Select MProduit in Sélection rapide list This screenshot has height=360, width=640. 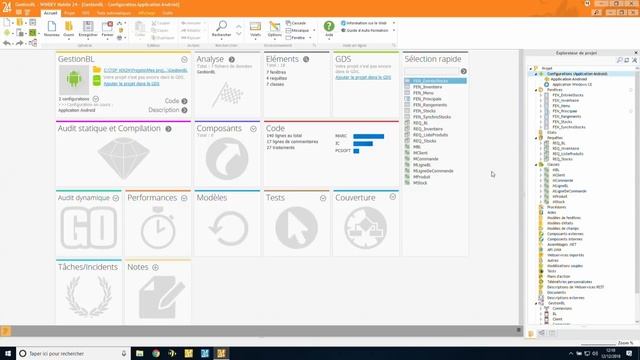click(x=421, y=177)
